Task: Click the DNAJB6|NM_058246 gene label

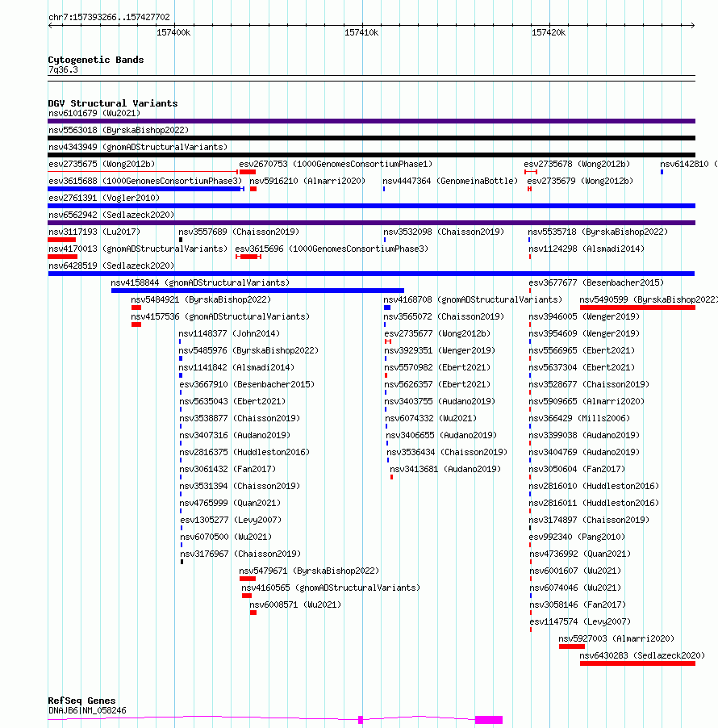Action: tap(87, 710)
